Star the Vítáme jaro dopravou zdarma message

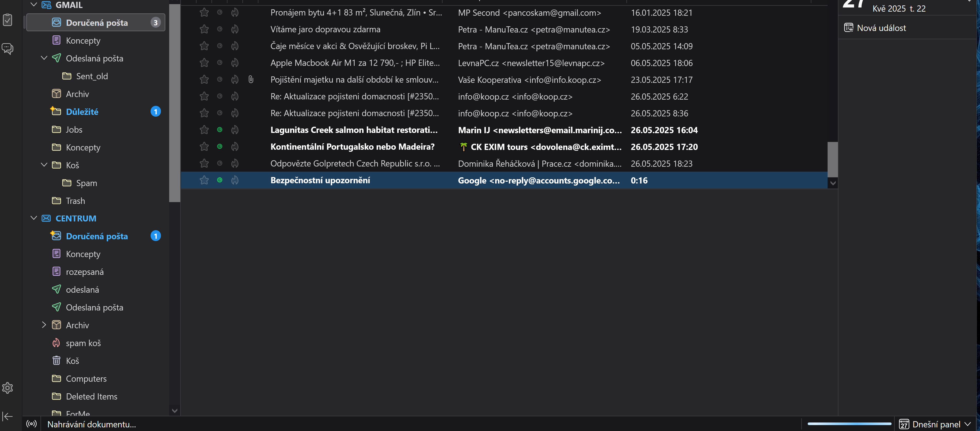[x=204, y=29]
